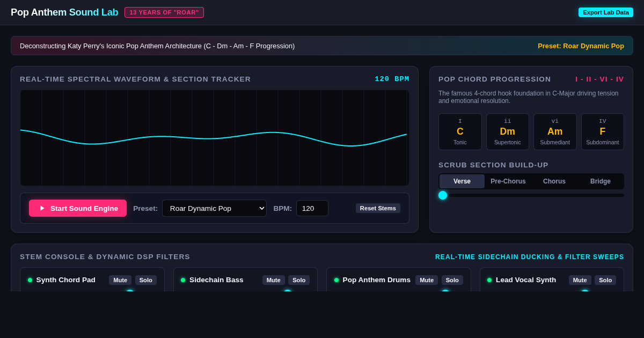Click the spectral waveform display

[x=215, y=138]
